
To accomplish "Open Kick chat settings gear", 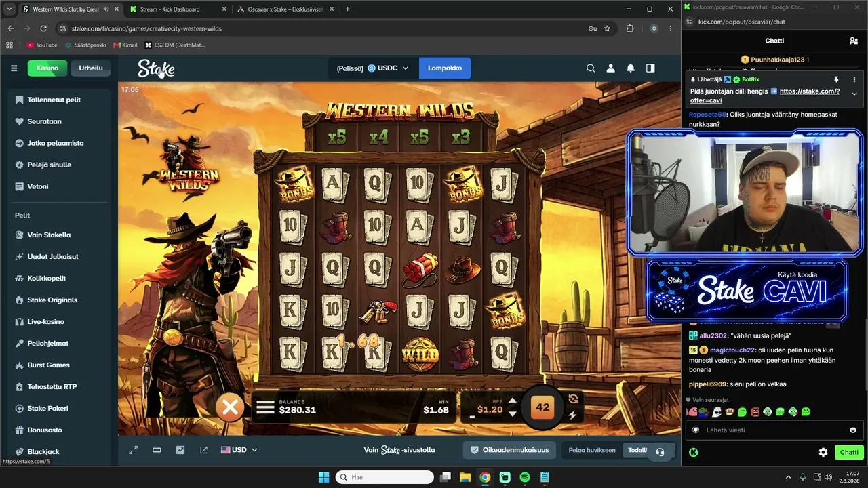I will [823, 452].
